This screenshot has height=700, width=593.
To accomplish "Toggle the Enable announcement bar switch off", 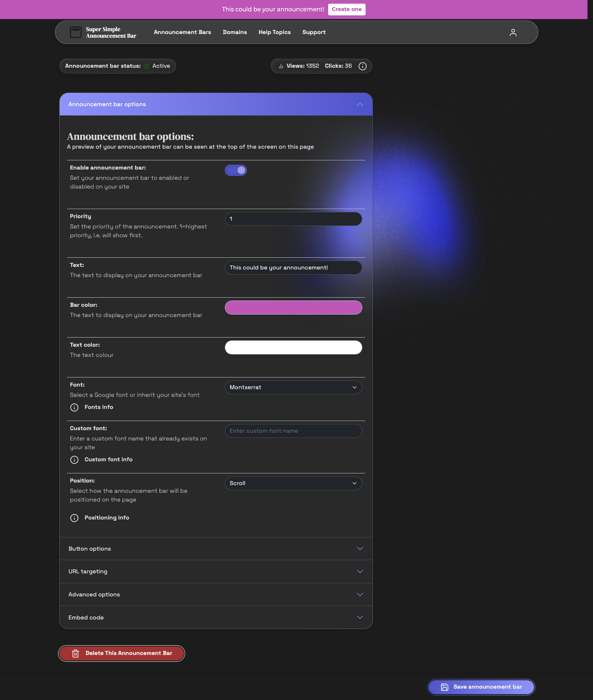I will click(236, 170).
